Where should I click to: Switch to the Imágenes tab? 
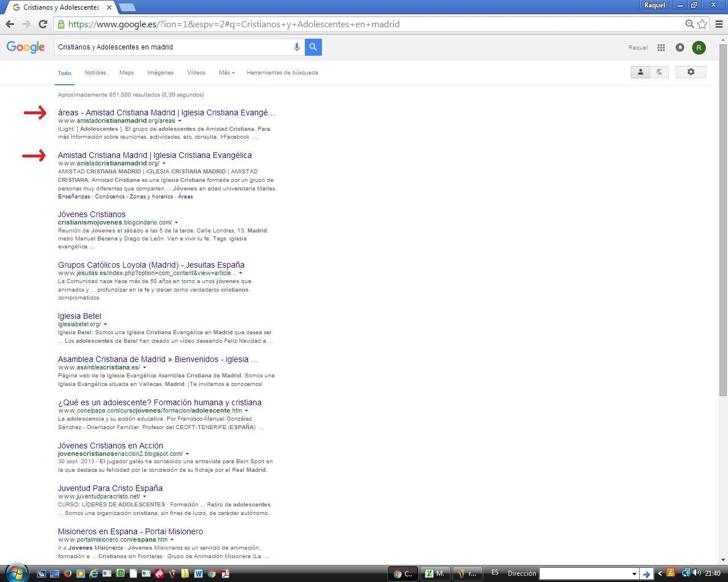click(x=160, y=73)
